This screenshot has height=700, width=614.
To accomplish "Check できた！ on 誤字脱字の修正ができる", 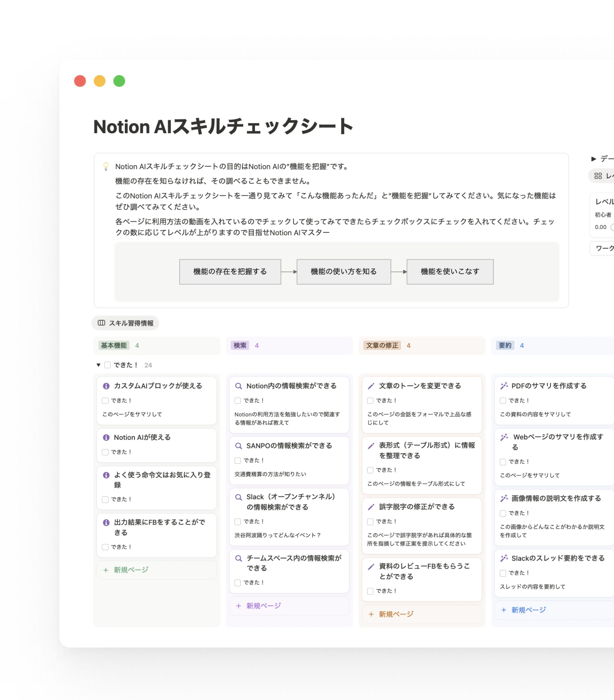I will (x=370, y=522).
